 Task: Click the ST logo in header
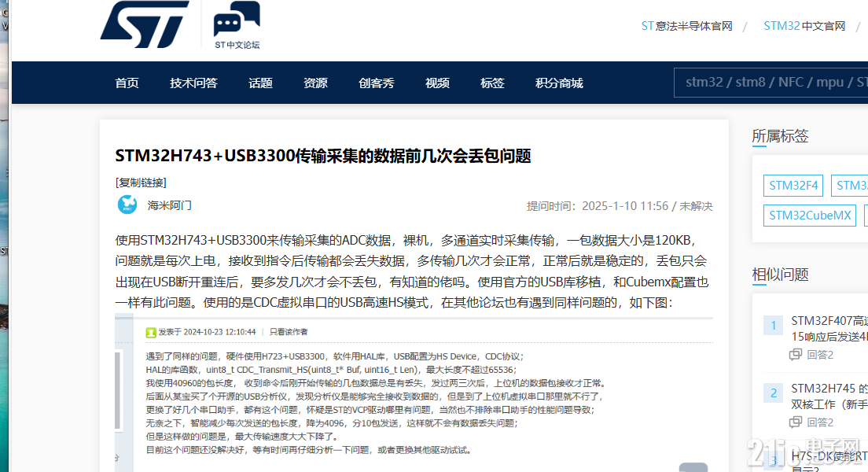pyautogui.click(x=145, y=24)
